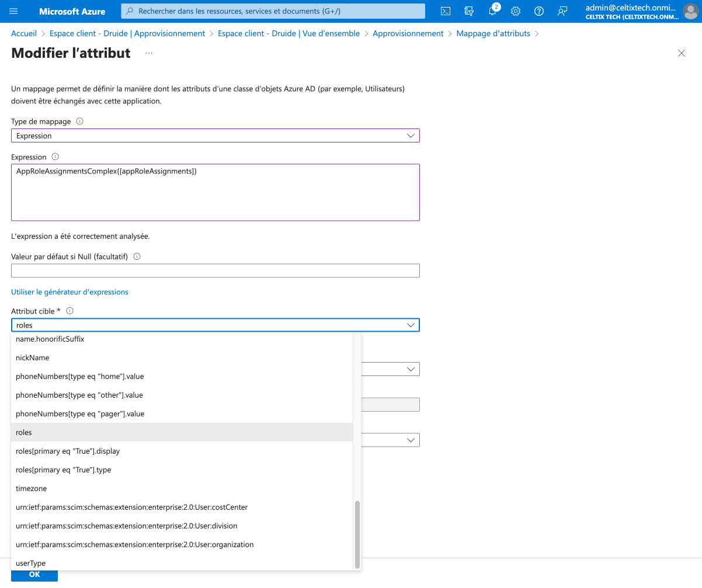Select the enterprise User:division option

click(x=182, y=526)
